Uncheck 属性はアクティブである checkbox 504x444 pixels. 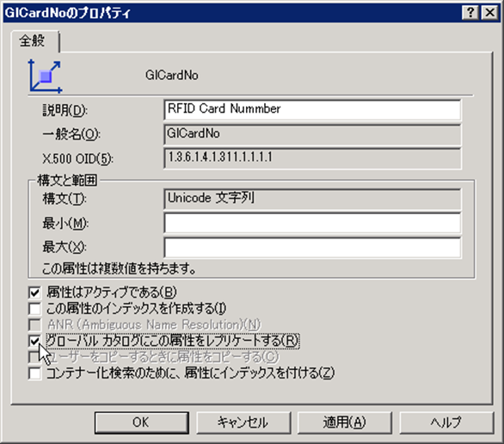point(34,293)
